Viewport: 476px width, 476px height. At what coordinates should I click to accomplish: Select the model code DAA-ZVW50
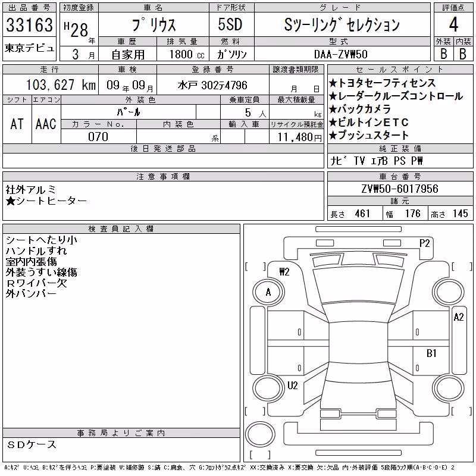click(x=341, y=54)
